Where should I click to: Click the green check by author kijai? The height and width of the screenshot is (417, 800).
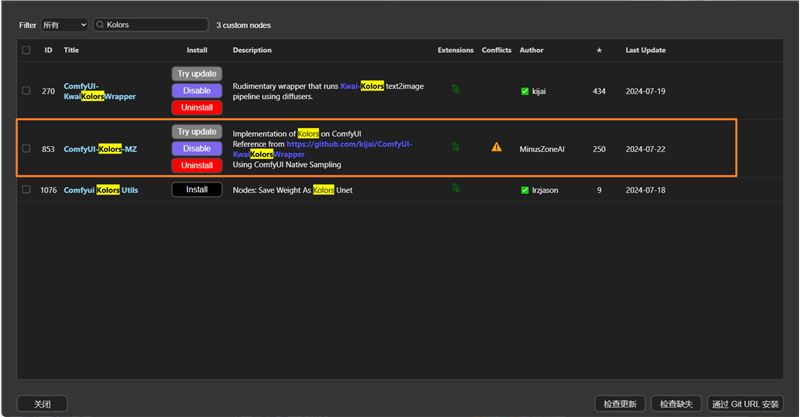524,91
